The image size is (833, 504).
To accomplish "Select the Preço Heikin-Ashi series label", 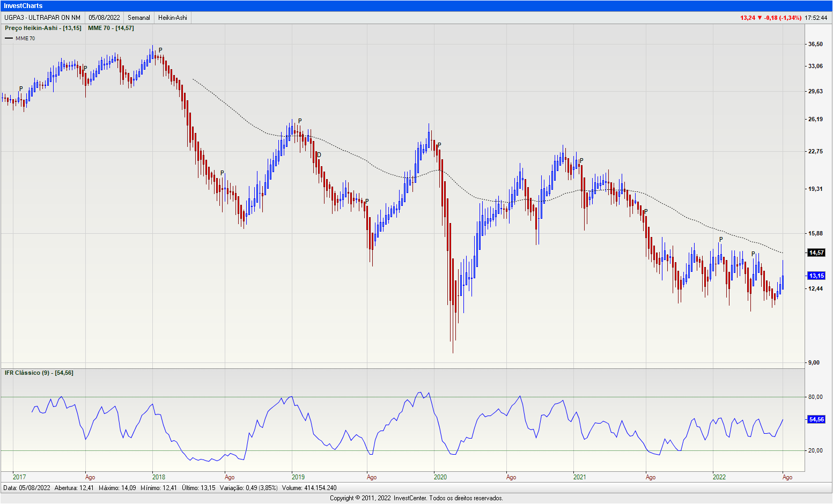I will (43, 28).
